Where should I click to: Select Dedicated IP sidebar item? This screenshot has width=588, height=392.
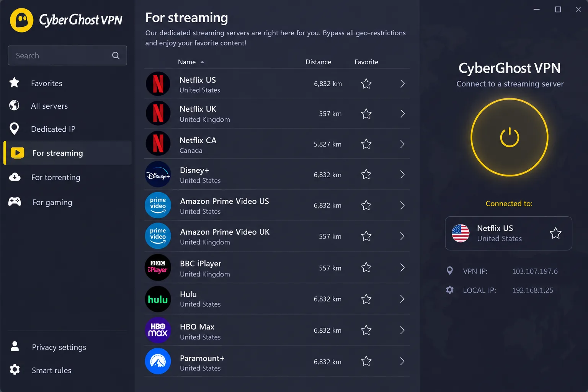coord(67,129)
